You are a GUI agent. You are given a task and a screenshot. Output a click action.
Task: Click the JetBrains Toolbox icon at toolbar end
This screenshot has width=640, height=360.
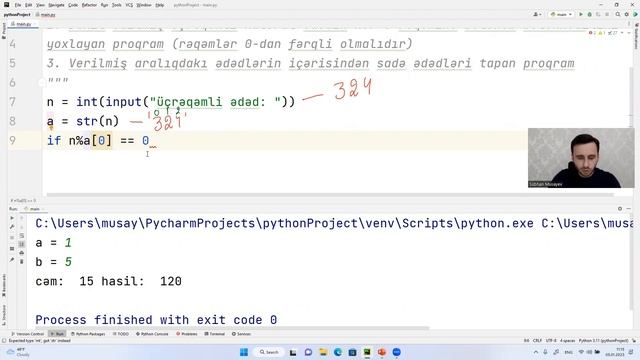[635, 14]
